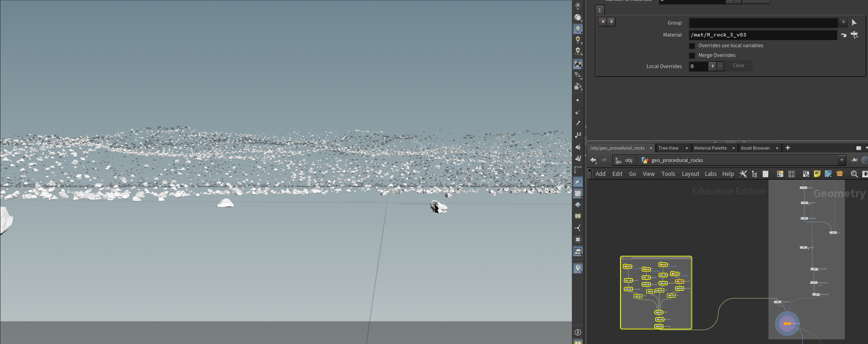
Task: Click the geo_procedural_rocks path segment
Action: click(x=672, y=160)
